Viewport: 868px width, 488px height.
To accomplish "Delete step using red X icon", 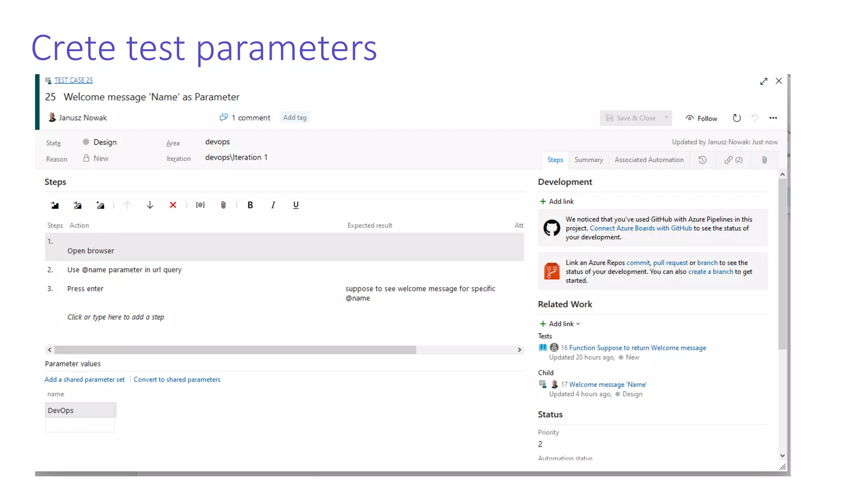I will [x=173, y=205].
